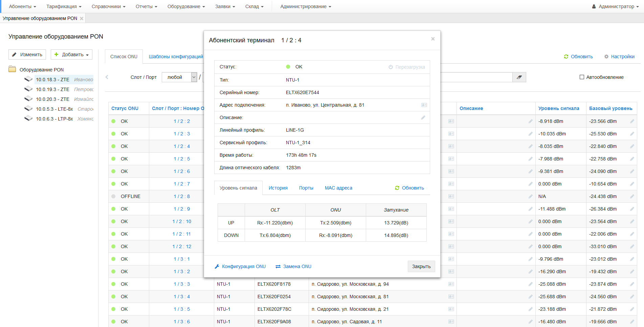The width and height of the screenshot is (644, 327).
Task: Select tree item 10.0.18.3 - ZTE Иваново
Action: [x=64, y=80]
